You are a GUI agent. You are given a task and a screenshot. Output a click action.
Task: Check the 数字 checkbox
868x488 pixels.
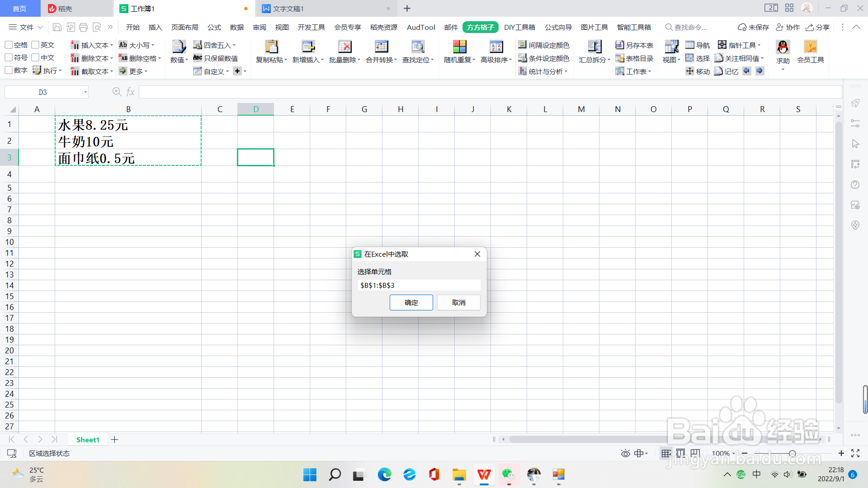click(9, 70)
